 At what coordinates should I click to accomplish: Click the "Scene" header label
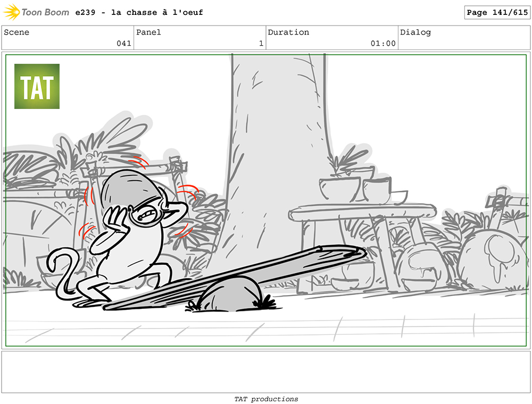pyautogui.click(x=16, y=32)
